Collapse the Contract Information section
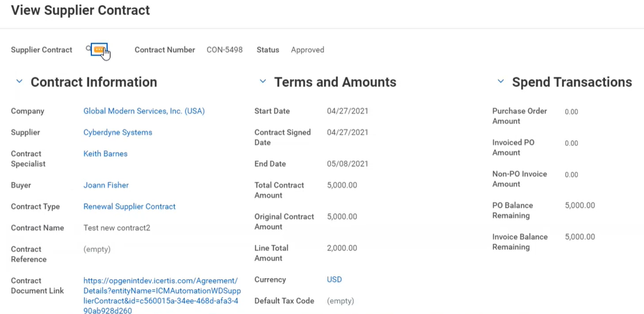The image size is (644, 314). pyautogui.click(x=19, y=82)
